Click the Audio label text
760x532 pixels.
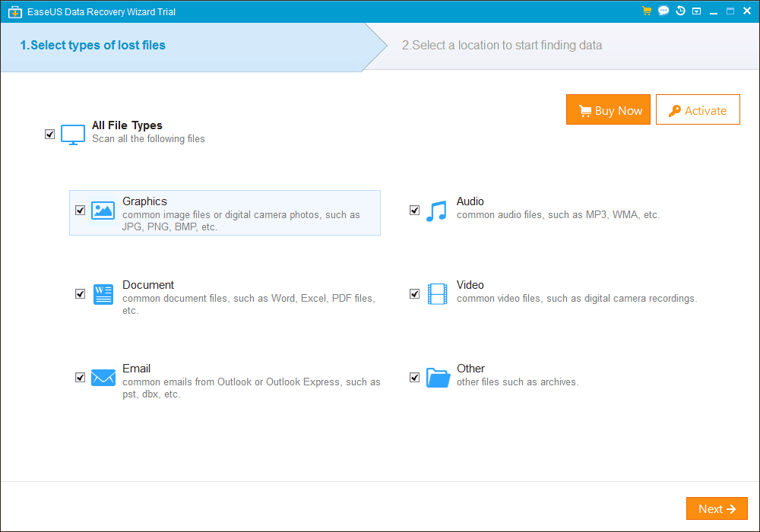470,201
